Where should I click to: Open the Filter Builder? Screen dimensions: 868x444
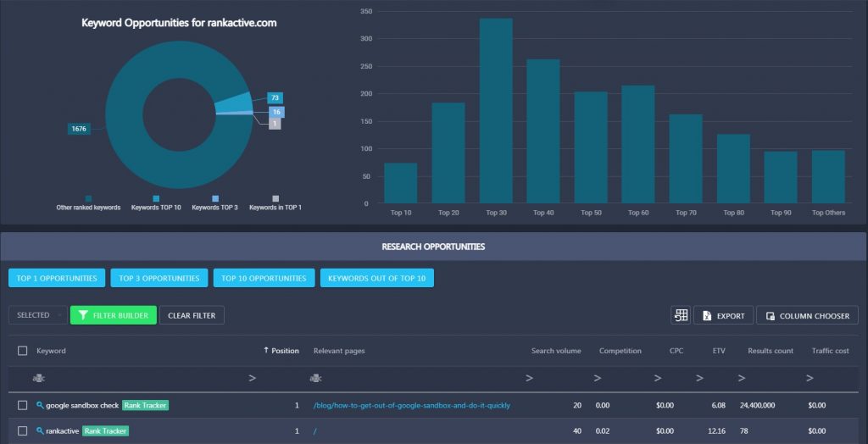pos(114,315)
